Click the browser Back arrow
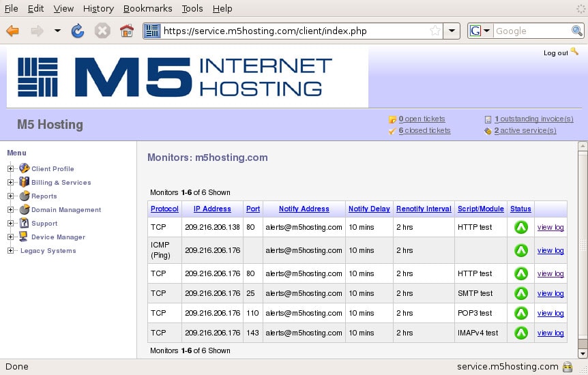 13,31
